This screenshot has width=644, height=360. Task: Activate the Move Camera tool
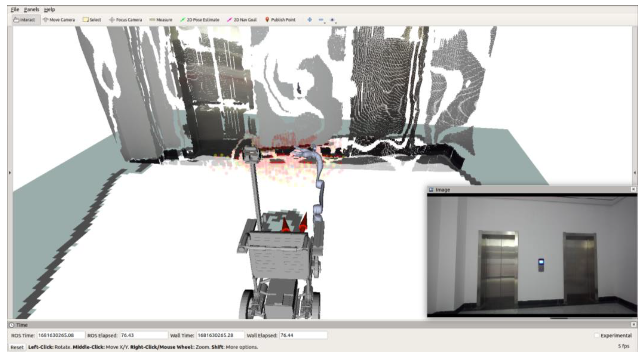(x=59, y=20)
